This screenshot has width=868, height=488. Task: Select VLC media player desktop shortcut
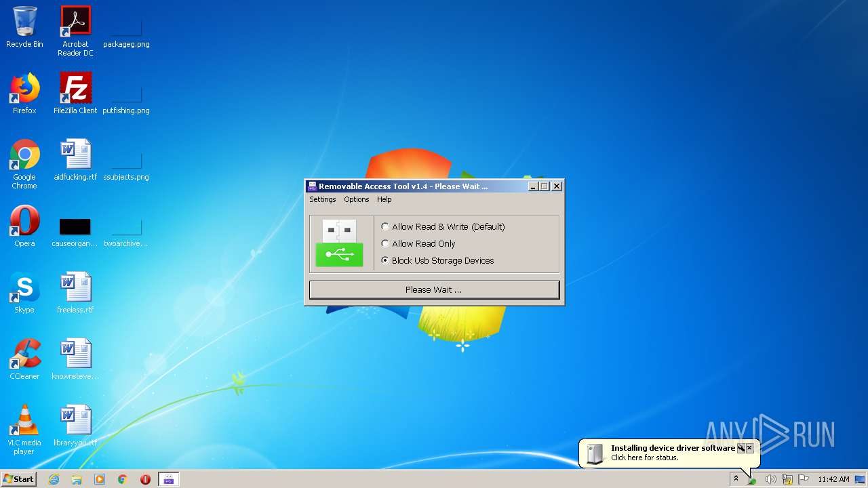coord(24,430)
